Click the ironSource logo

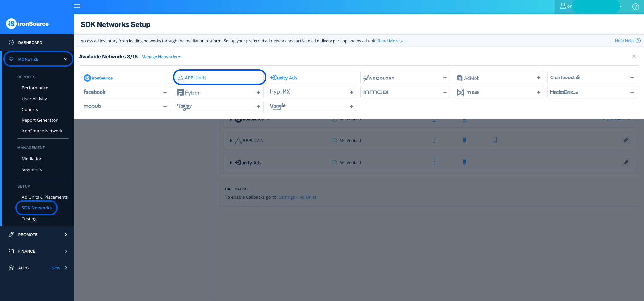click(28, 24)
